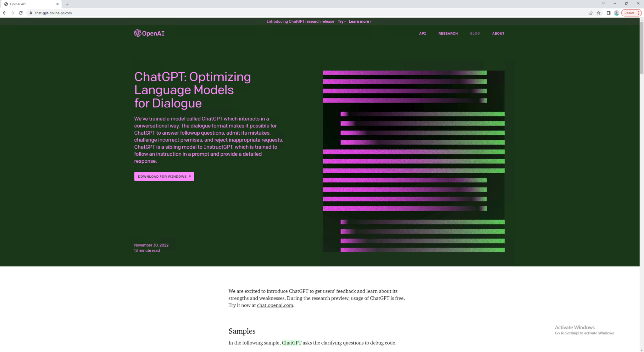Click Download for Windows button

(164, 176)
